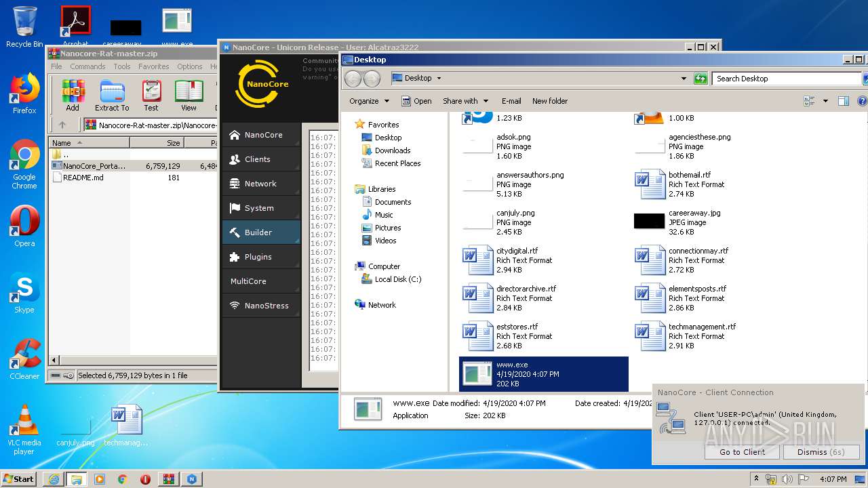Open Firefox from the desktop shortcut

tap(24, 94)
